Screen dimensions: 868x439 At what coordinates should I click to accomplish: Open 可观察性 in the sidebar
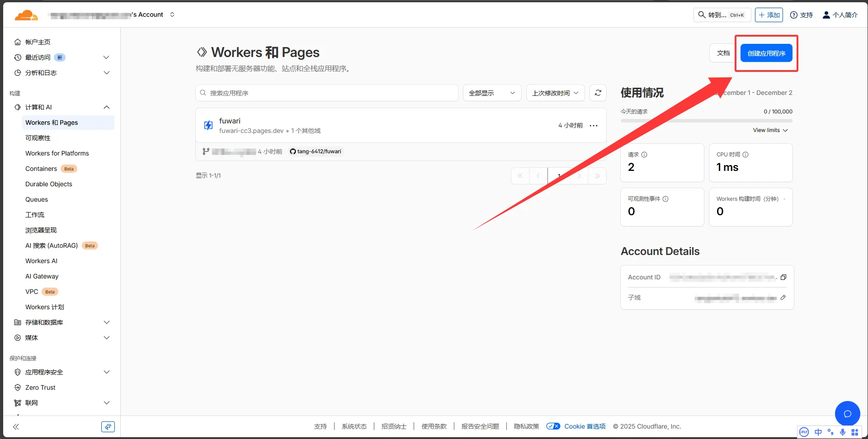coord(38,138)
